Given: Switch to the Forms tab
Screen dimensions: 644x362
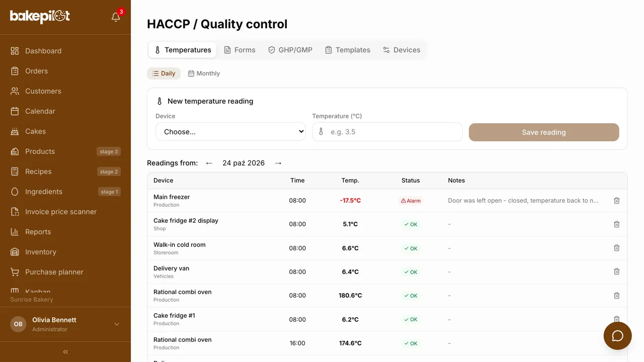Looking at the screenshot, I should click(239, 50).
